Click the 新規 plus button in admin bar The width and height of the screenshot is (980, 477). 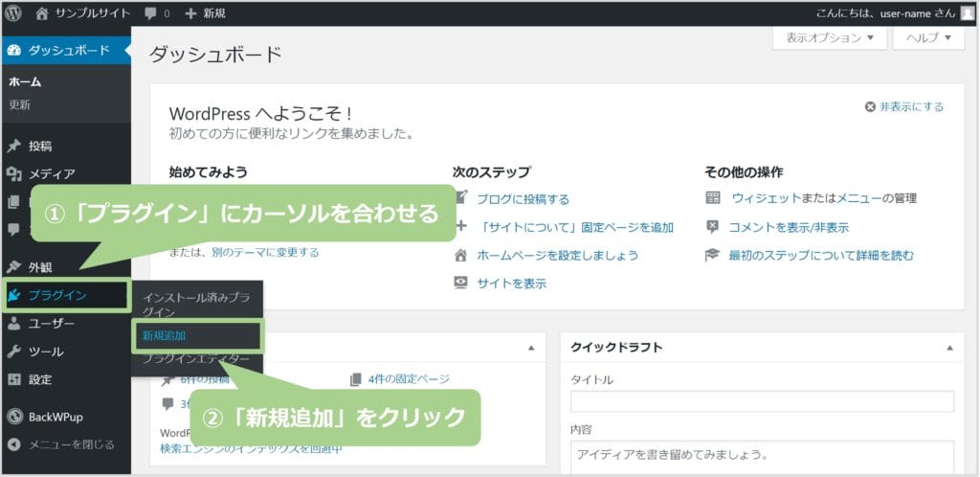[205, 13]
